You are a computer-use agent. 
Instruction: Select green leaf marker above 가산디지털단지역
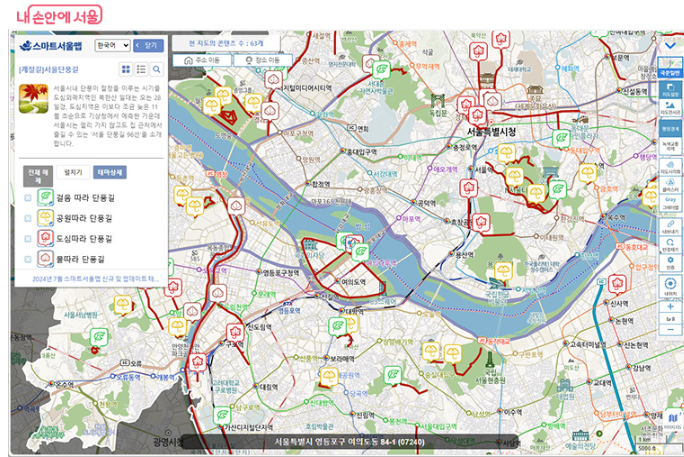pos(222,416)
